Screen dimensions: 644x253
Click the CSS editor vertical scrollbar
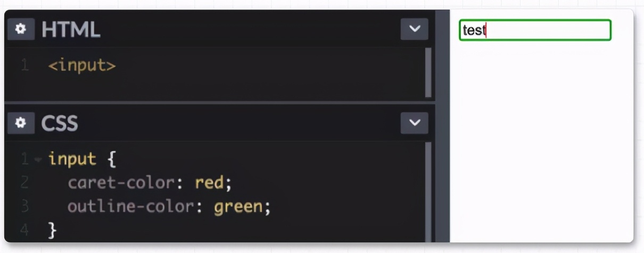(x=428, y=191)
